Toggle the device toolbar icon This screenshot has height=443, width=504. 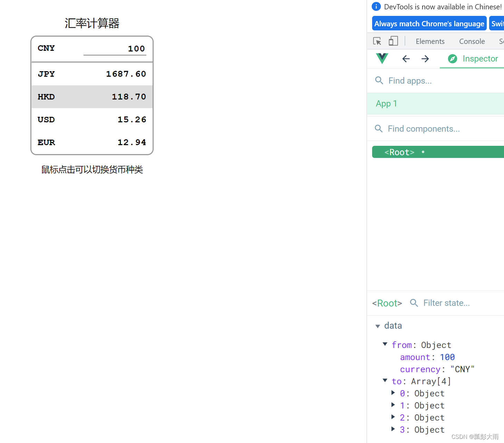pos(393,41)
